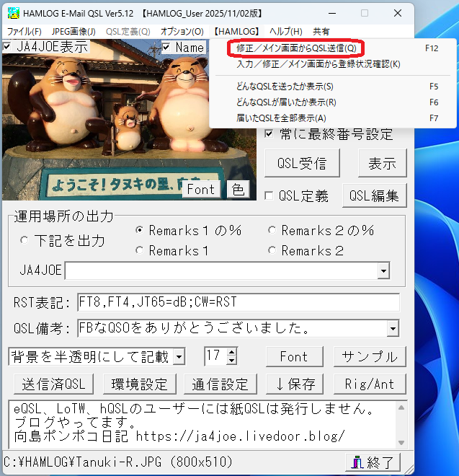Click the font size value 17 field
The width and height of the screenshot is (459, 476).
coord(215,356)
